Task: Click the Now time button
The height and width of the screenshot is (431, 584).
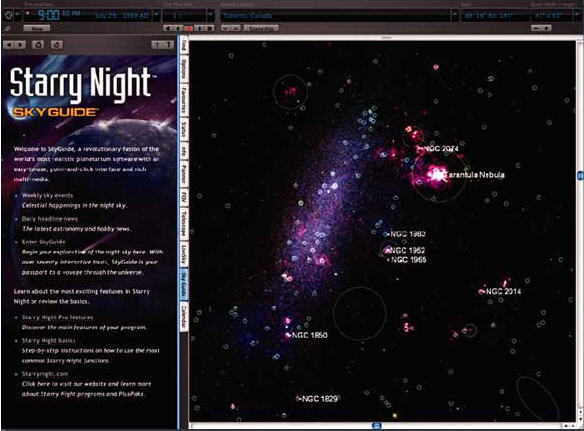Action: (x=36, y=28)
